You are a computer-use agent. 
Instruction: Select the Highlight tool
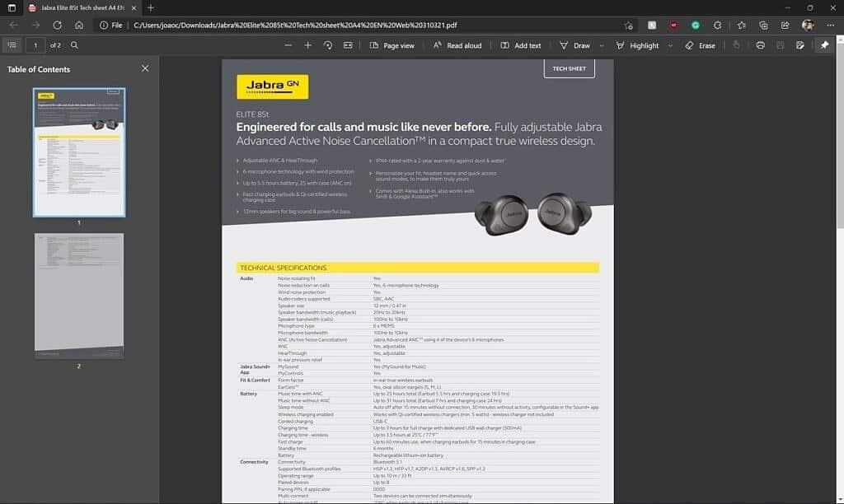(x=639, y=45)
